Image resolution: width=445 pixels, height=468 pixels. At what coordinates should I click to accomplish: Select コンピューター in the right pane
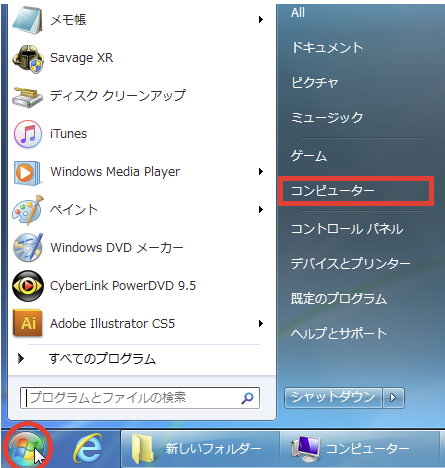[x=356, y=191]
